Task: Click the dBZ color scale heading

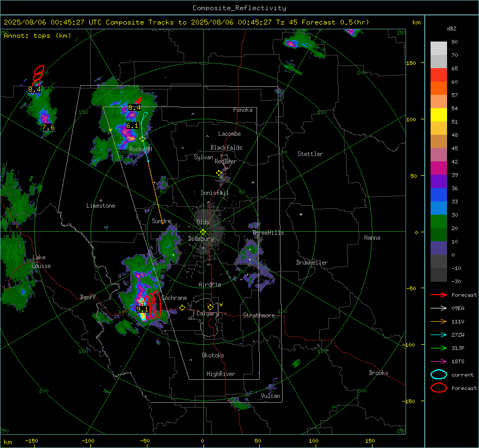Action: (451, 28)
